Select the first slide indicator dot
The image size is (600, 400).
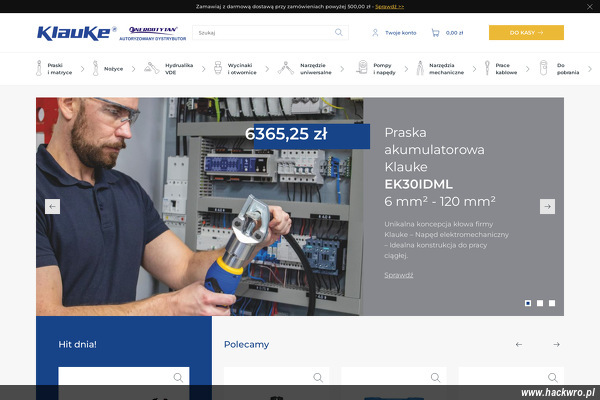pyautogui.click(x=528, y=303)
